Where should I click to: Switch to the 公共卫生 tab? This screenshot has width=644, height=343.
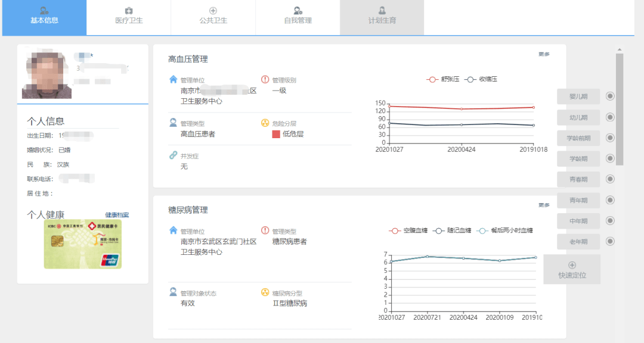pyautogui.click(x=213, y=17)
